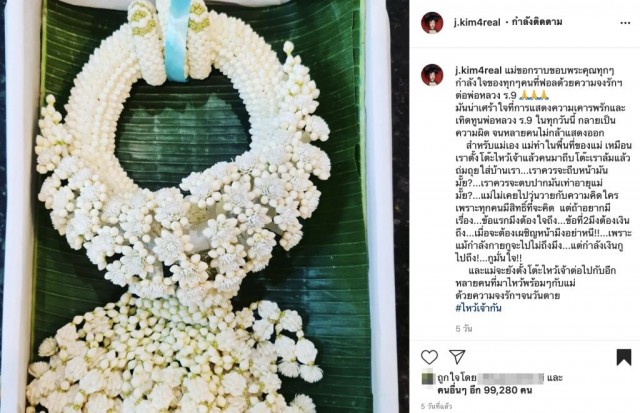Like the post with the heart icon

point(429,357)
